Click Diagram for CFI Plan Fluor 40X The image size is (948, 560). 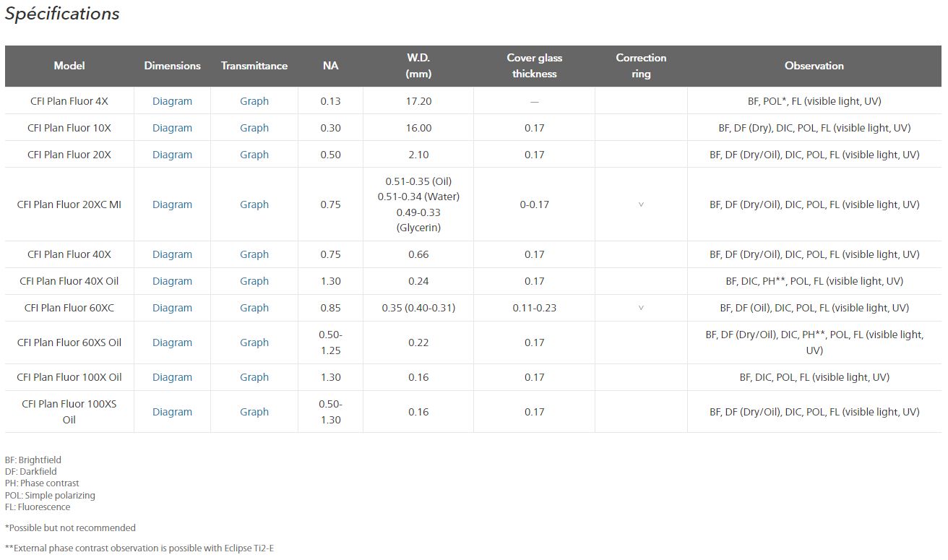172,254
